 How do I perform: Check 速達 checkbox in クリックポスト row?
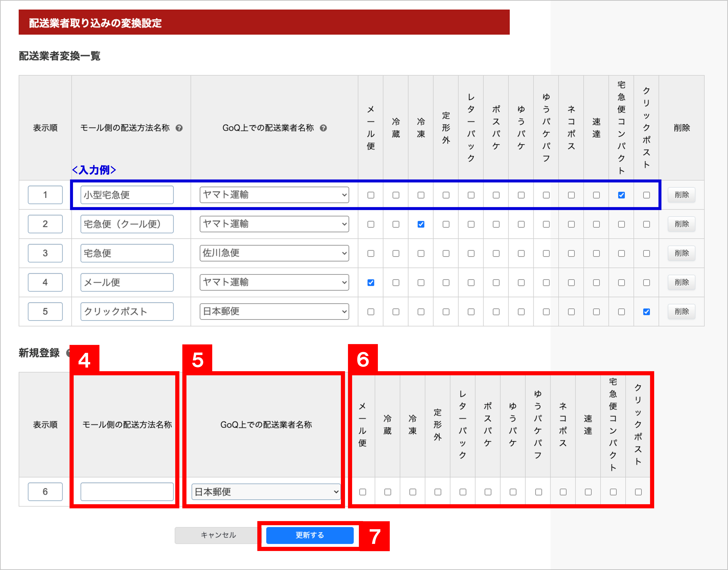pyautogui.click(x=596, y=312)
